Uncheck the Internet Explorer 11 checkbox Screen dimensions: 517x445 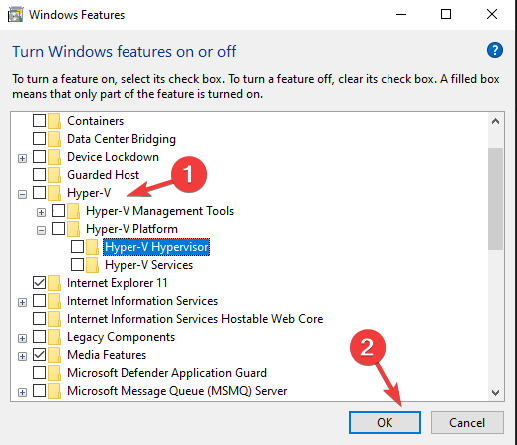(39, 283)
